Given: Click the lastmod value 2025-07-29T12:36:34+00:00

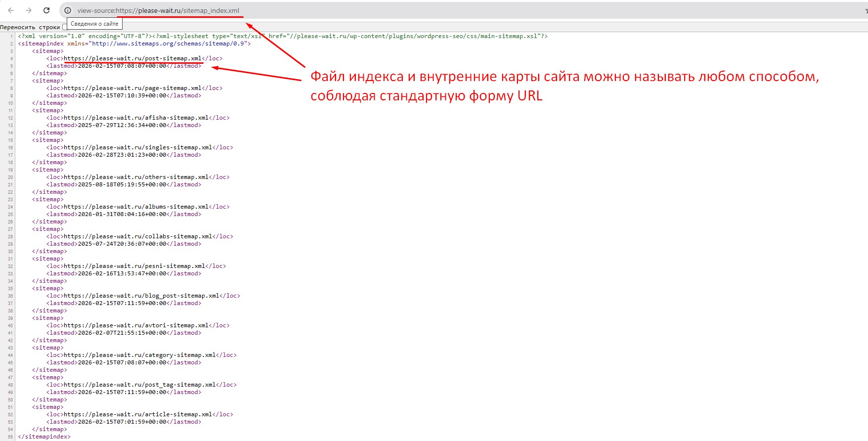Looking at the screenshot, I should coord(122,125).
